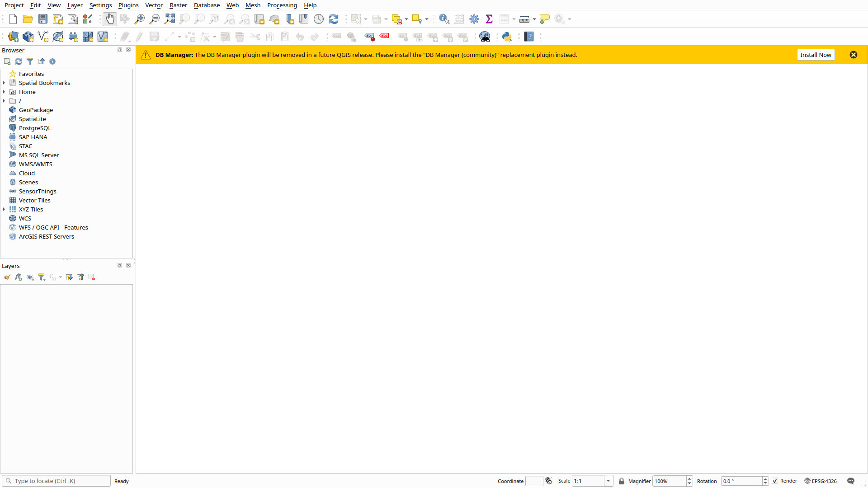The height and width of the screenshot is (488, 868).
Task: Click the Install Now button
Action: click(x=816, y=55)
